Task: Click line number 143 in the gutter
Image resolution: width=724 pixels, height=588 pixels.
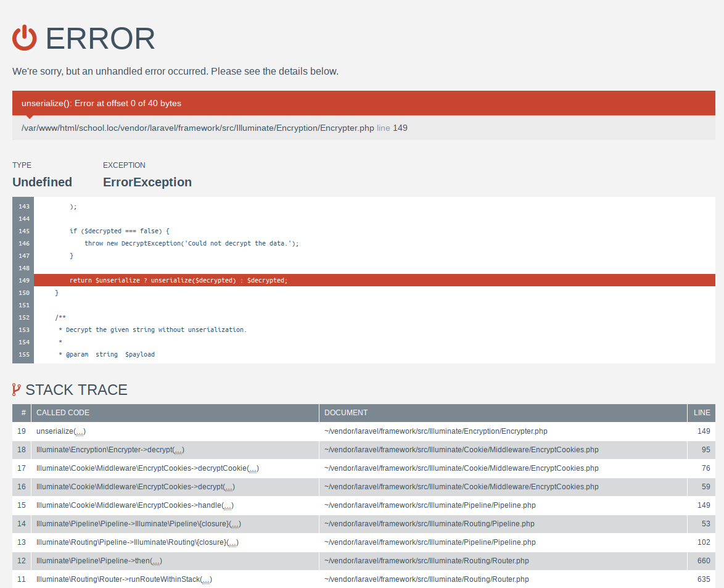Action: pyautogui.click(x=23, y=206)
